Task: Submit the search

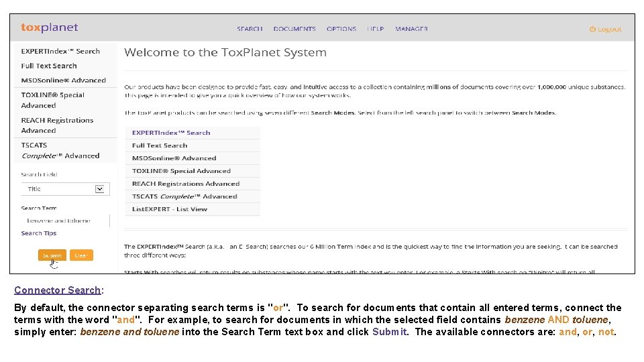Action: click(x=52, y=255)
